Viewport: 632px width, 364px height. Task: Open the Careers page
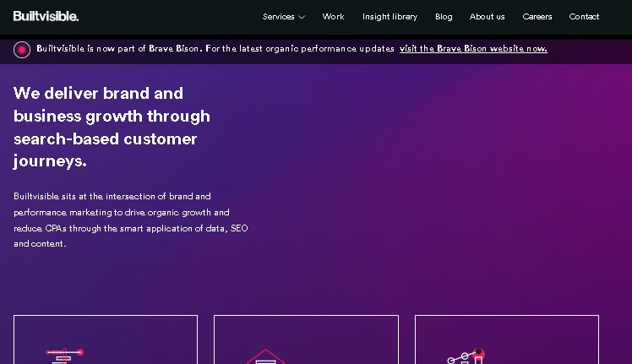[x=537, y=17]
